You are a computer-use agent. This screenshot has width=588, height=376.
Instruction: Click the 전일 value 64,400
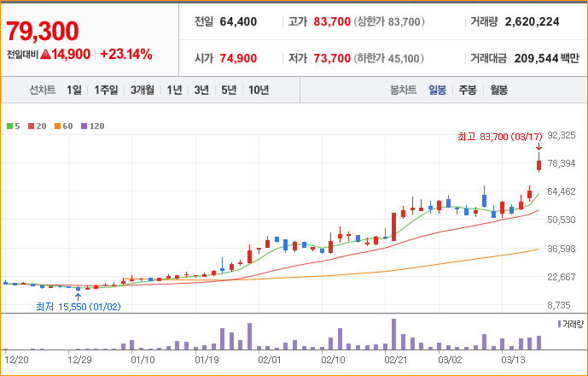click(x=238, y=21)
